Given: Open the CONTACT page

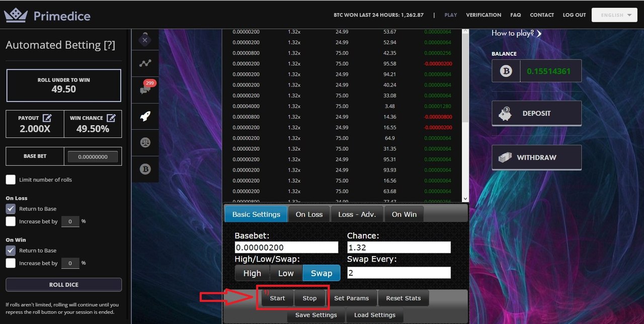Looking at the screenshot, I should [x=542, y=15].
